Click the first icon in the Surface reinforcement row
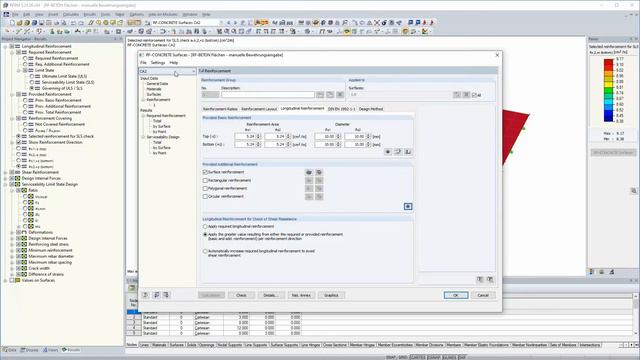This screenshot has width=640, height=360. coord(309,172)
